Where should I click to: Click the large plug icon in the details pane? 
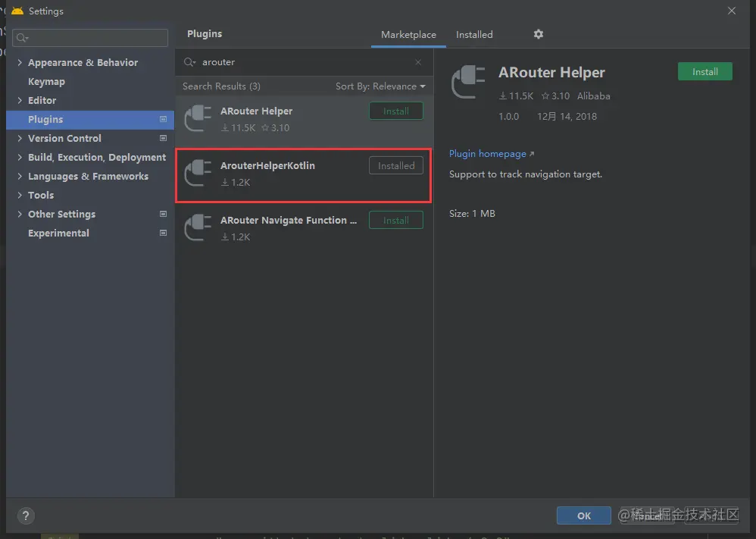point(467,82)
